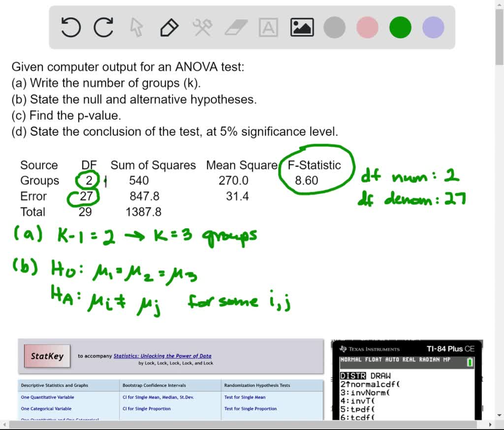Click the Total DF value 29
The width and height of the screenshot is (504, 430).
pos(85,212)
